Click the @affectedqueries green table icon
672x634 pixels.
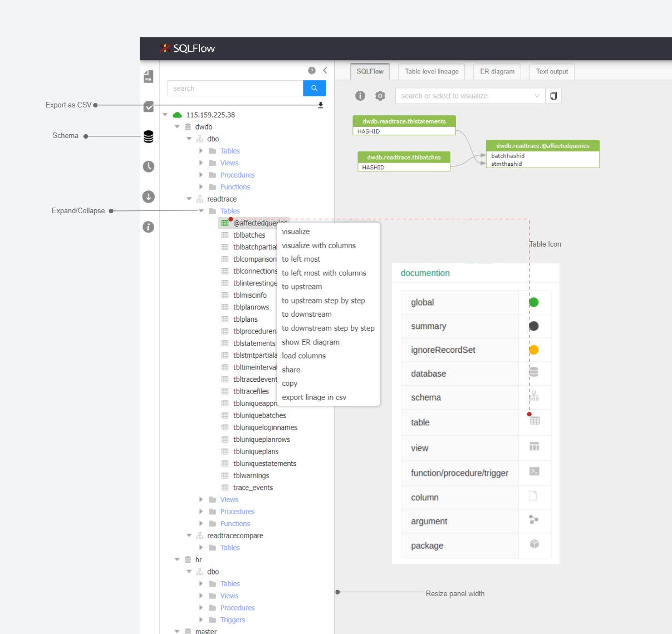click(x=225, y=223)
